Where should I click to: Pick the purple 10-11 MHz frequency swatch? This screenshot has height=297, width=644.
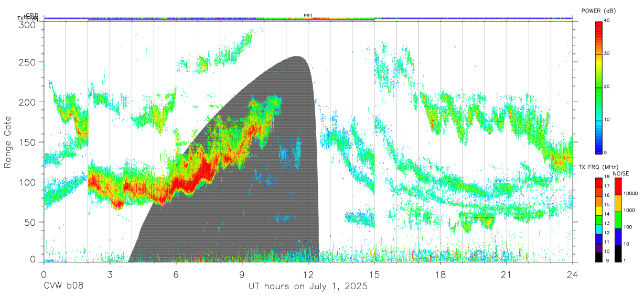point(598,248)
